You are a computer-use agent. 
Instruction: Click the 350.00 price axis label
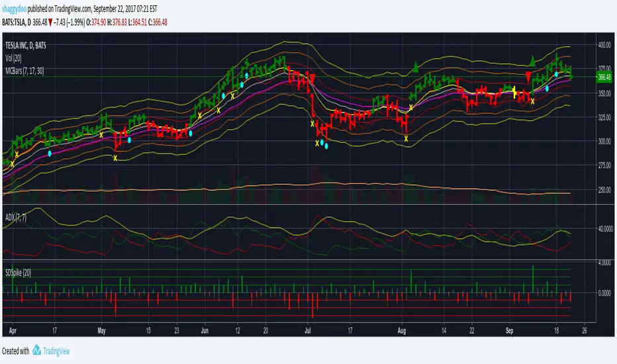tap(604, 94)
